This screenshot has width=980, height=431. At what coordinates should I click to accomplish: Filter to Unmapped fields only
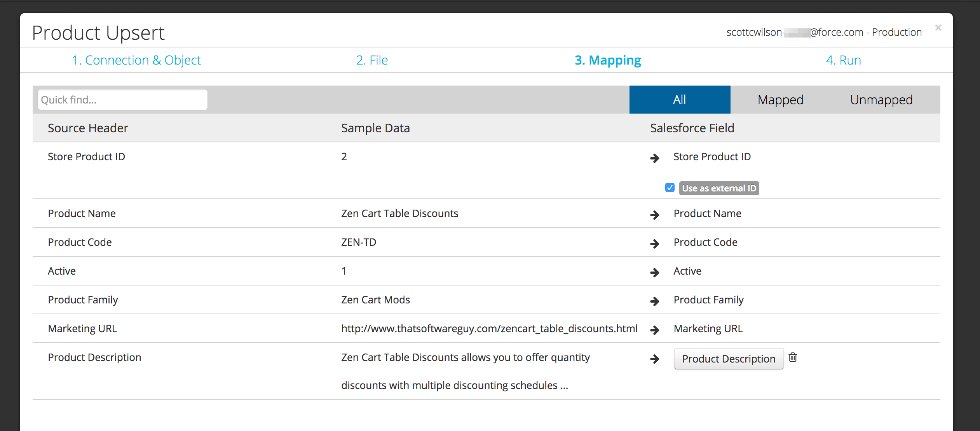coord(881,100)
